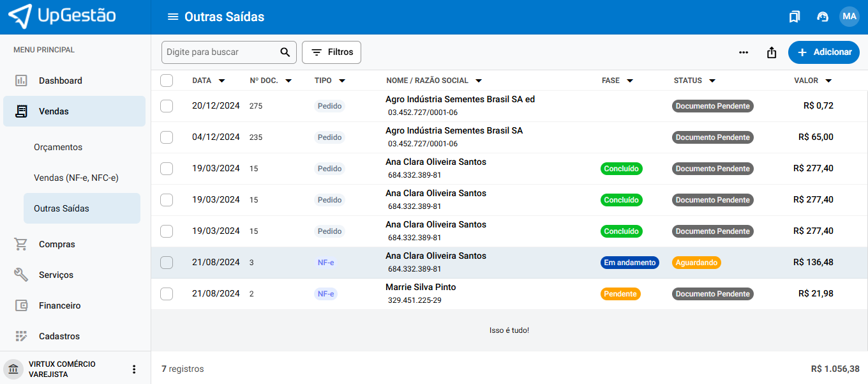Click the hamburger menu icon
Image resolution: width=868 pixels, height=384 pixels.
point(172,17)
